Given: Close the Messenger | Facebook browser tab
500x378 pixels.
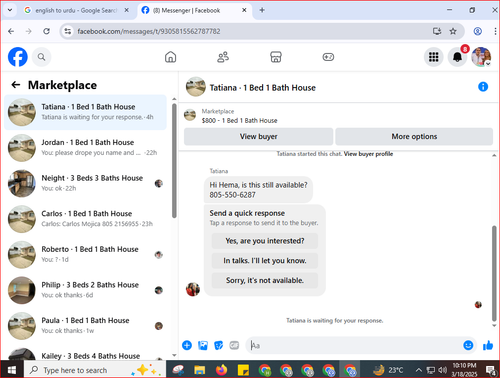Looking at the screenshot, I should (244, 10).
